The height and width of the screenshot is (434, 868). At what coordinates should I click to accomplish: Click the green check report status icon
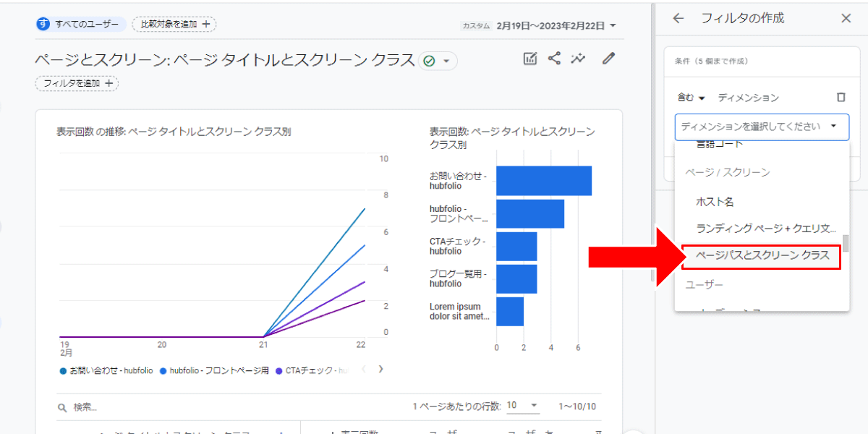pyautogui.click(x=429, y=61)
